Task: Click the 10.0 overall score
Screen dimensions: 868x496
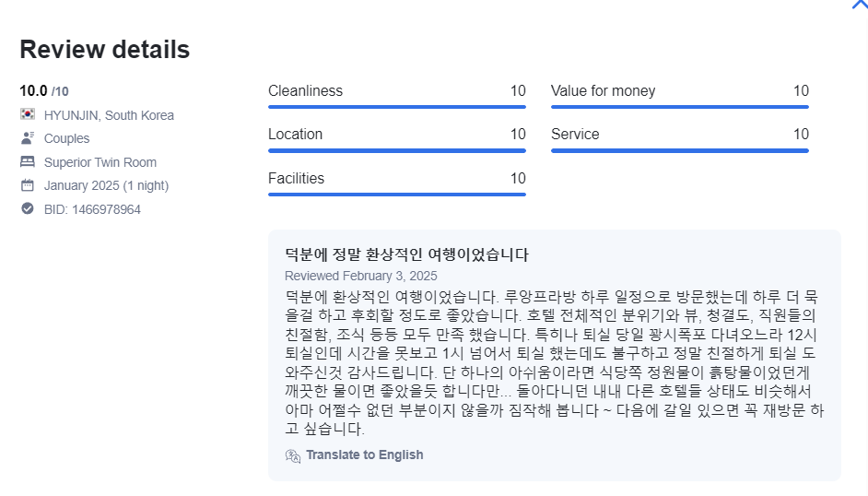Action: [x=33, y=90]
